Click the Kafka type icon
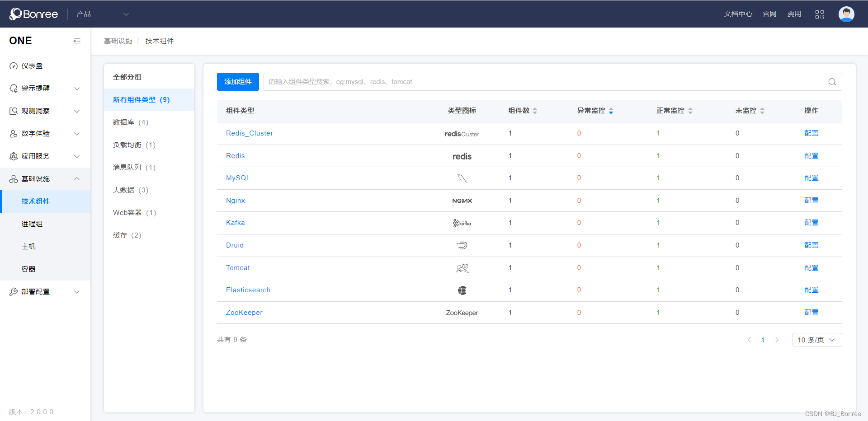Viewport: 868px width, 421px height. [462, 223]
